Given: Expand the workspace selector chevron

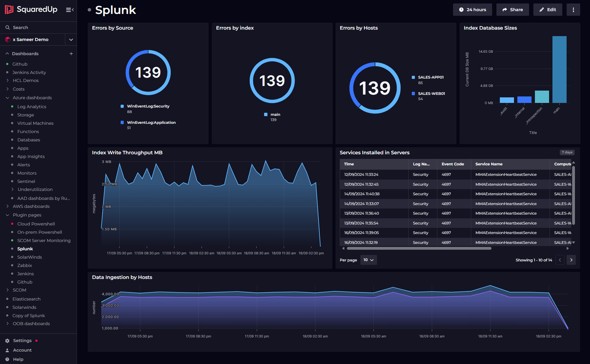Looking at the screenshot, I should [71, 39].
